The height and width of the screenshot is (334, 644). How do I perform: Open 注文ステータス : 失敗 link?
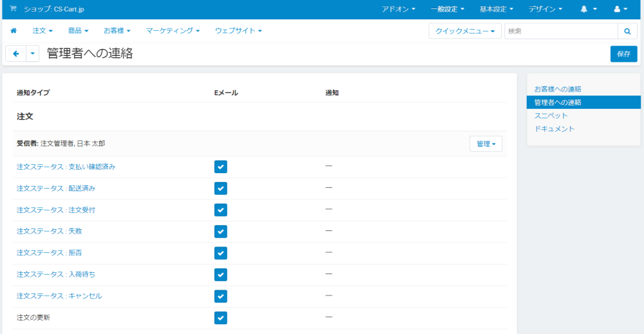[x=49, y=231]
